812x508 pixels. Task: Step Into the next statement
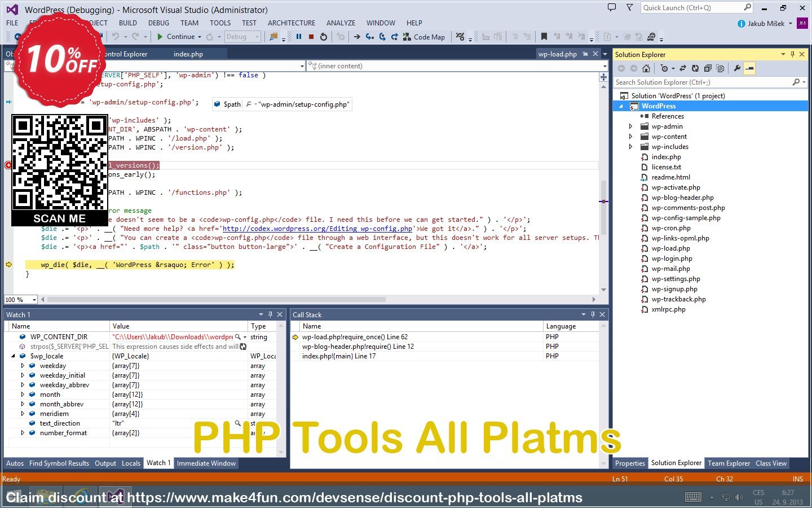(x=369, y=37)
